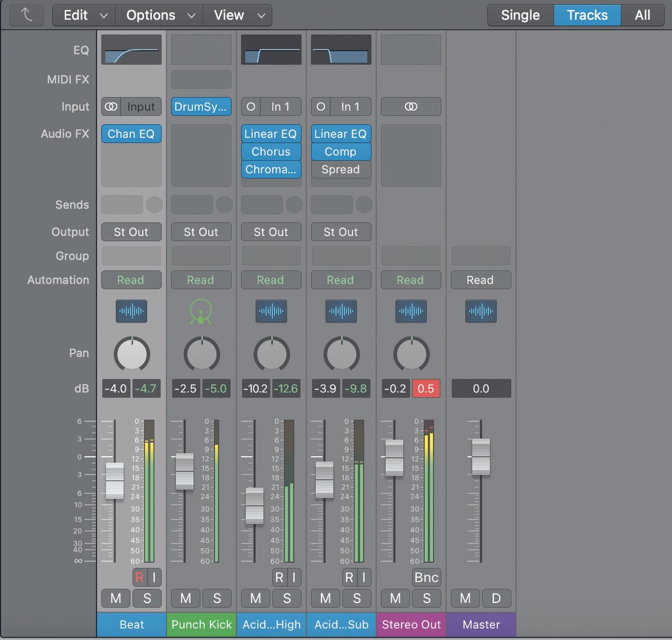Open the Read automation mode menu on Master channel
Image resolution: width=672 pixels, height=640 pixels.
coord(480,280)
